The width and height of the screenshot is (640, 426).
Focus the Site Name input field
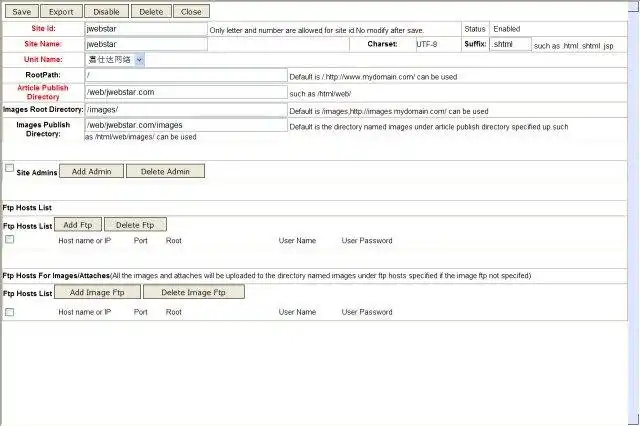146,44
